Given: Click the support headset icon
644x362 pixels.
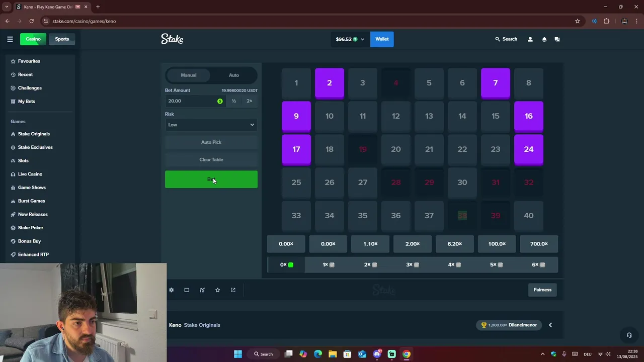Looking at the screenshot, I should [x=628, y=335].
